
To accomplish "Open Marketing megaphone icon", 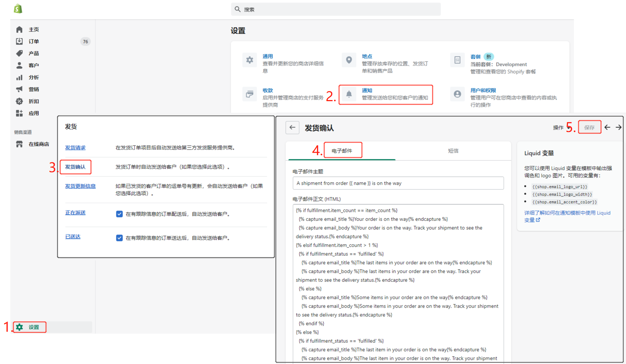I will pos(19,89).
